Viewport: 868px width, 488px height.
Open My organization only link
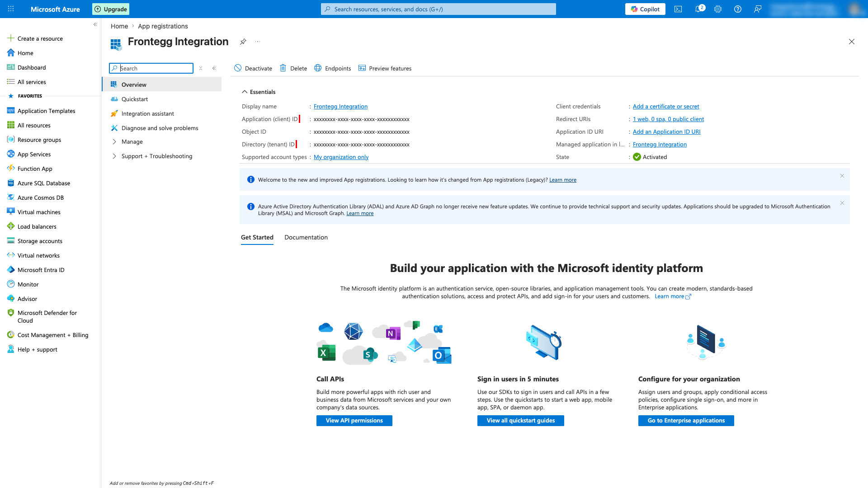[341, 157]
